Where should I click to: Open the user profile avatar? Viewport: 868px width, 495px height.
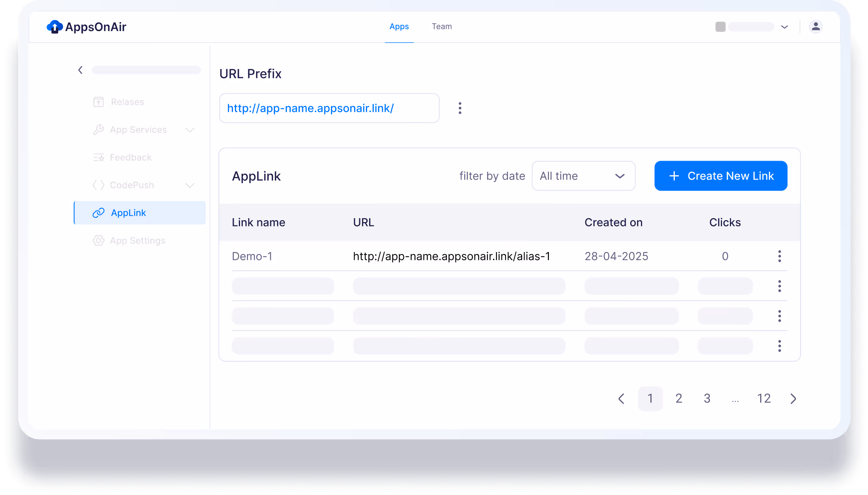pyautogui.click(x=816, y=26)
